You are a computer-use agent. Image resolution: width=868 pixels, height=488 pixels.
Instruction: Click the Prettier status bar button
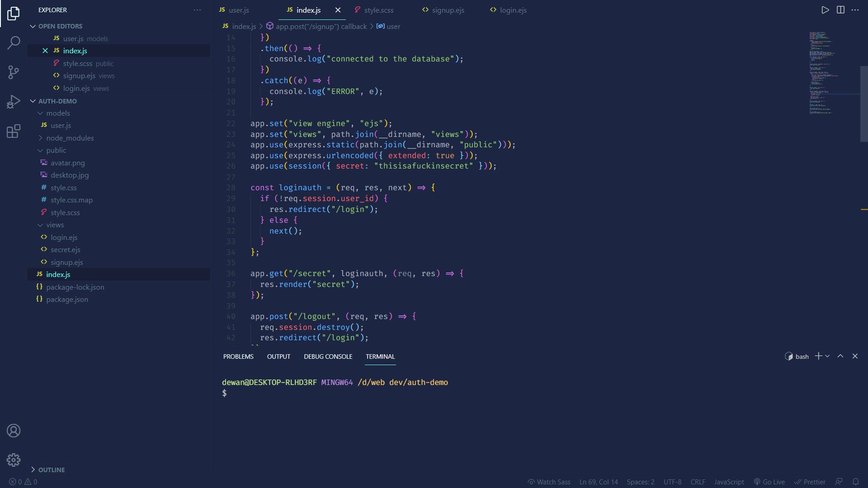[x=810, y=482]
